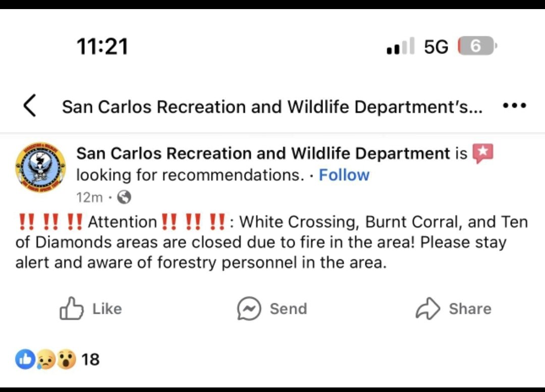545x392 pixels.
Task: Tap the blue like reaction emoji
Action: pos(25,359)
